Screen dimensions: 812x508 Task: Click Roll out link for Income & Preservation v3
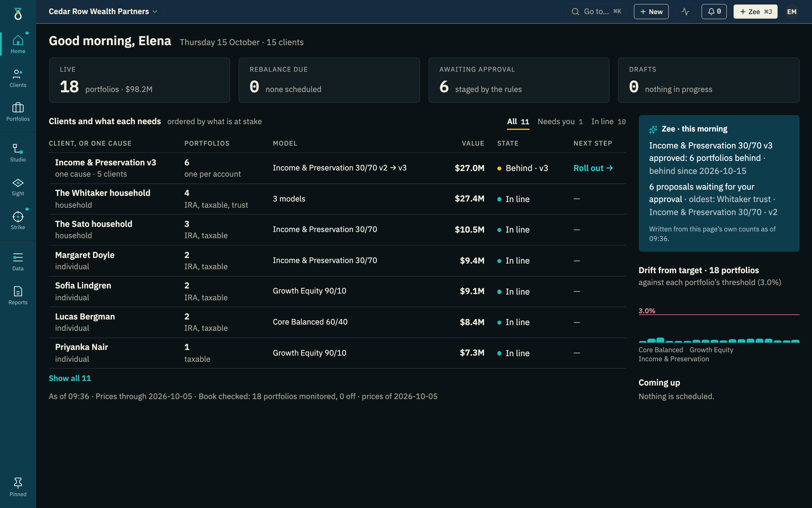(x=593, y=168)
